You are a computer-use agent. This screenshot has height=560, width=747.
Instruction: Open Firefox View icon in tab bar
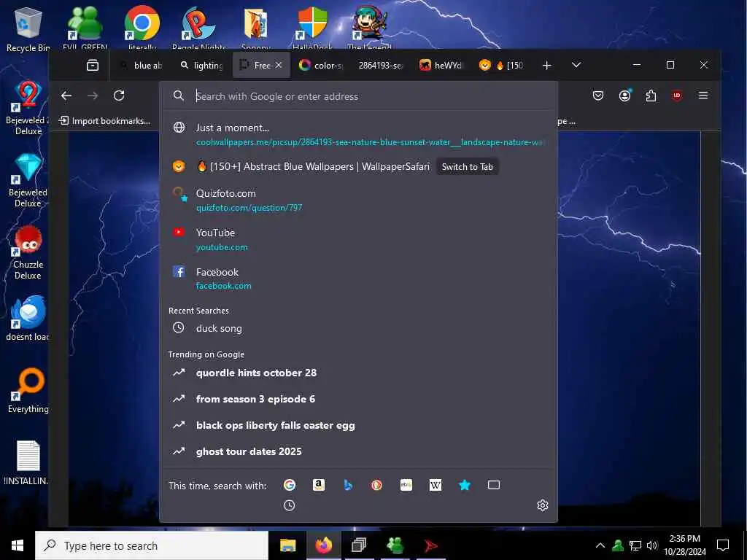click(93, 65)
